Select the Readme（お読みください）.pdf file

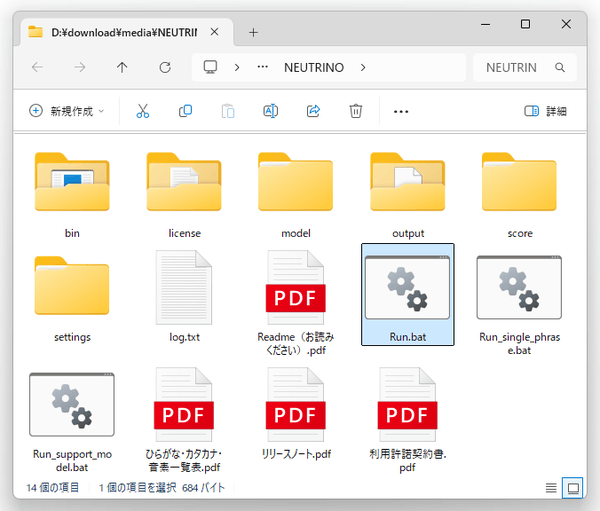click(x=296, y=302)
